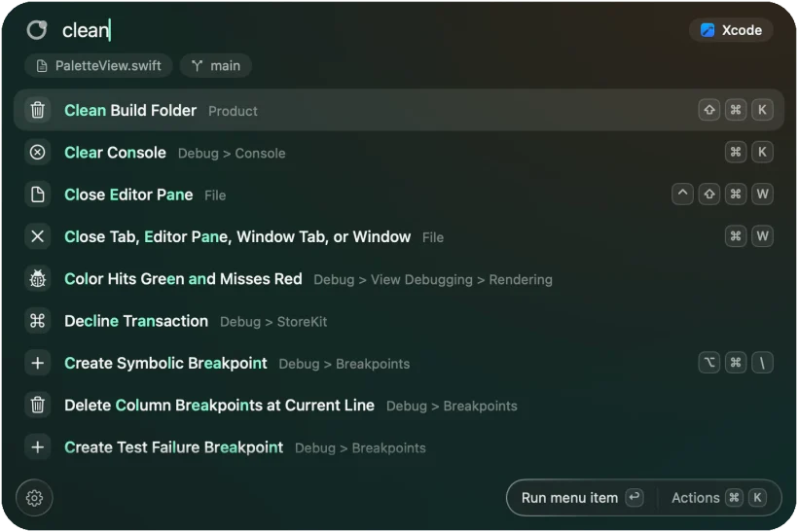Click the command symbol icon beside Decline Transaction
798x532 pixels.
(x=38, y=321)
